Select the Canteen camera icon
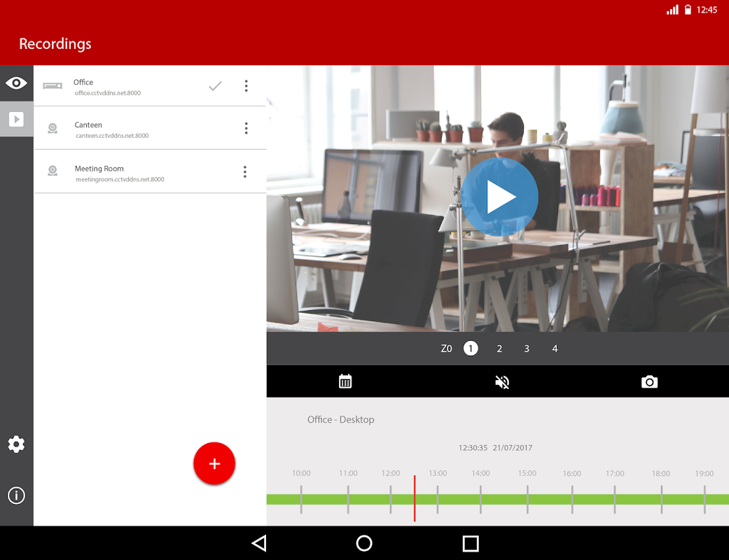 click(x=53, y=128)
